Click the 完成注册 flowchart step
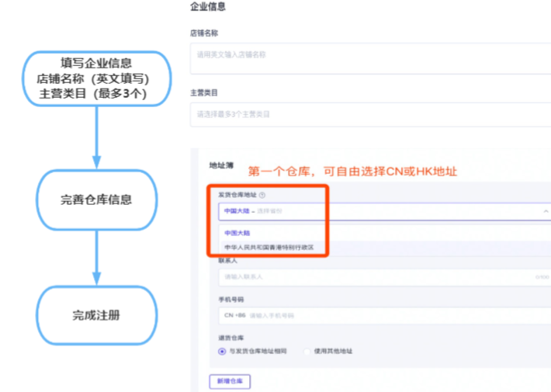551x392 pixels. (96, 315)
